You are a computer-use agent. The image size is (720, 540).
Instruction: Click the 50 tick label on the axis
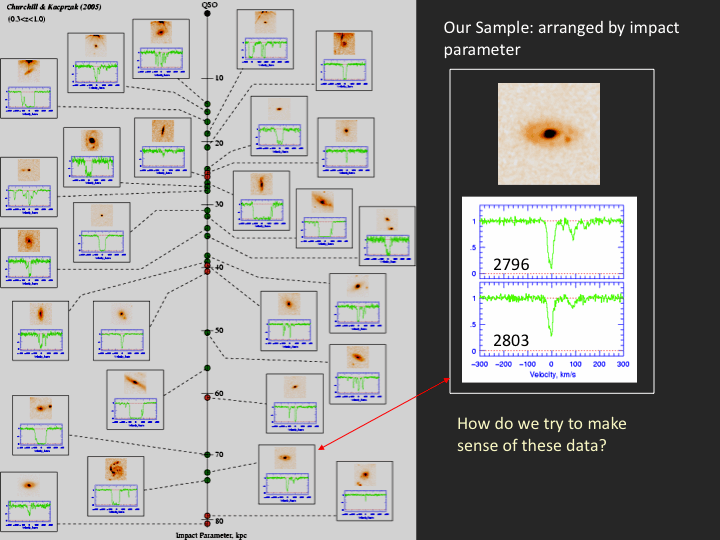(220, 331)
